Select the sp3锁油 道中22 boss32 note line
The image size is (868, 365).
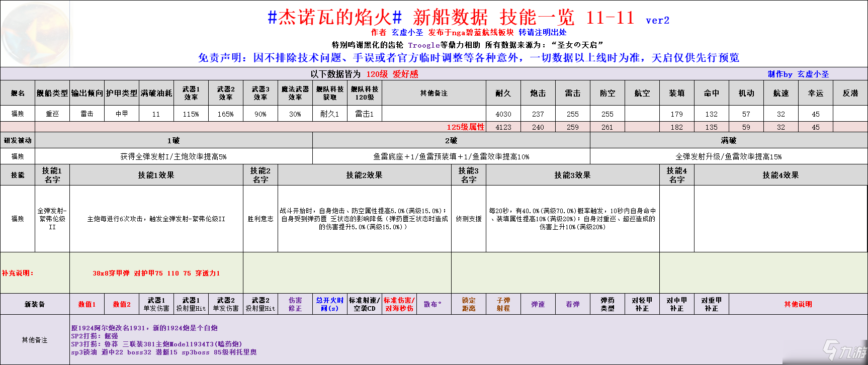(164, 352)
